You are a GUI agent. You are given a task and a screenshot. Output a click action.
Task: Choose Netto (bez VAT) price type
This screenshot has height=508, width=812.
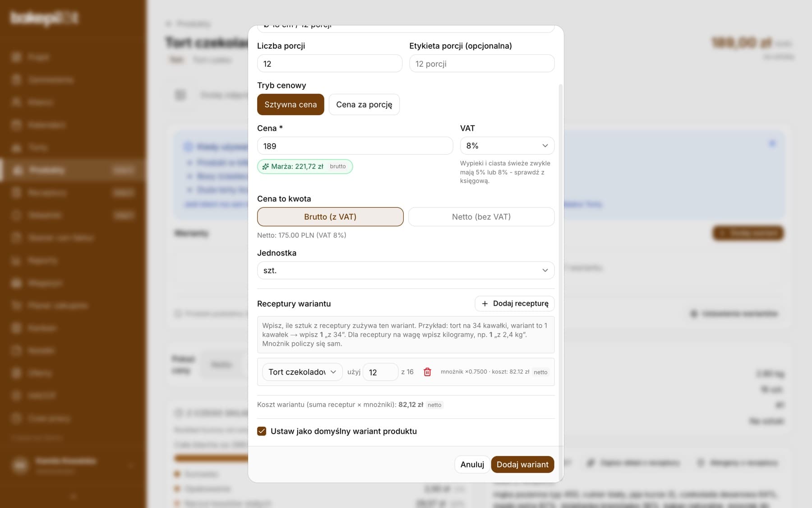pos(481,217)
